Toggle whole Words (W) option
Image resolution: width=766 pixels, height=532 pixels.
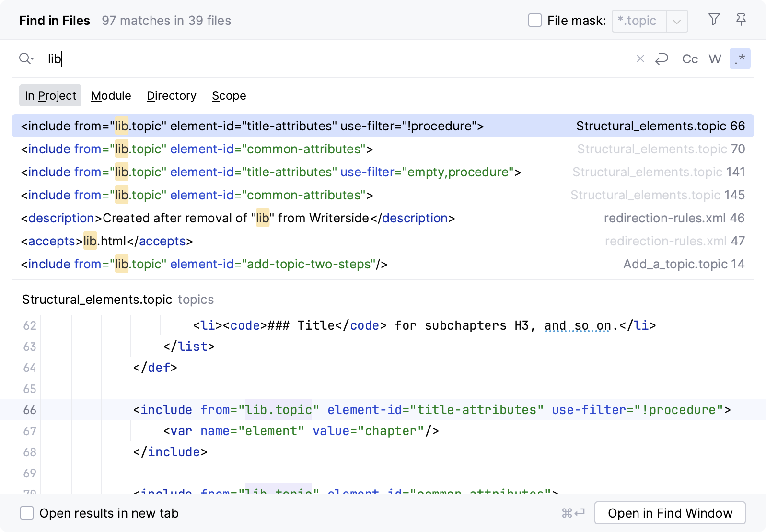click(x=715, y=59)
